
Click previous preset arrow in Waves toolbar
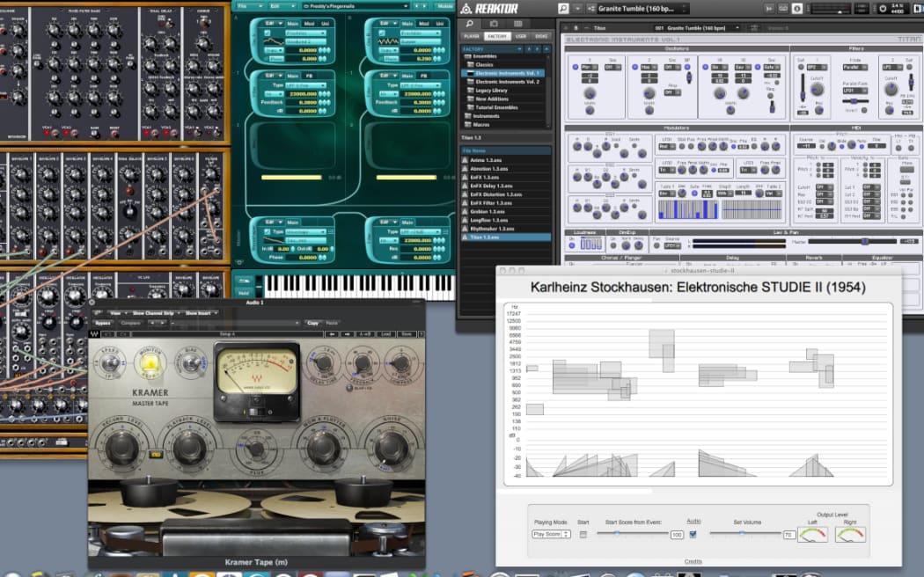[x=332, y=334]
